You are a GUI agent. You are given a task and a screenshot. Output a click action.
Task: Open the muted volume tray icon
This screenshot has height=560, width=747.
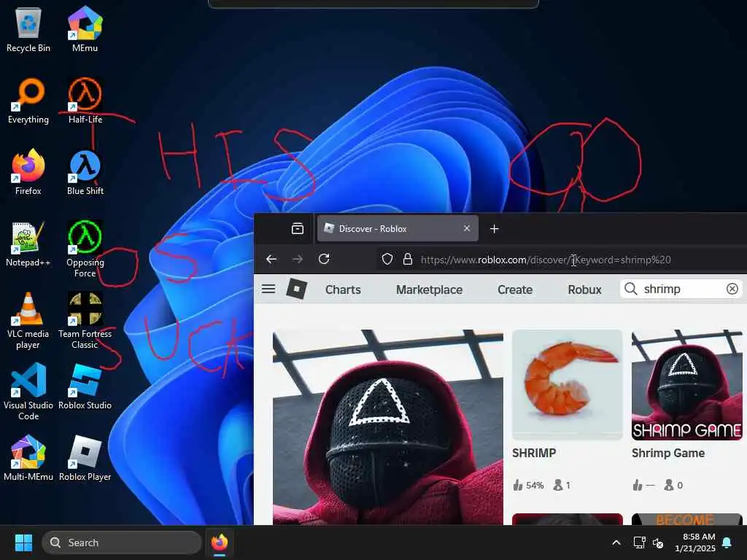(658, 542)
